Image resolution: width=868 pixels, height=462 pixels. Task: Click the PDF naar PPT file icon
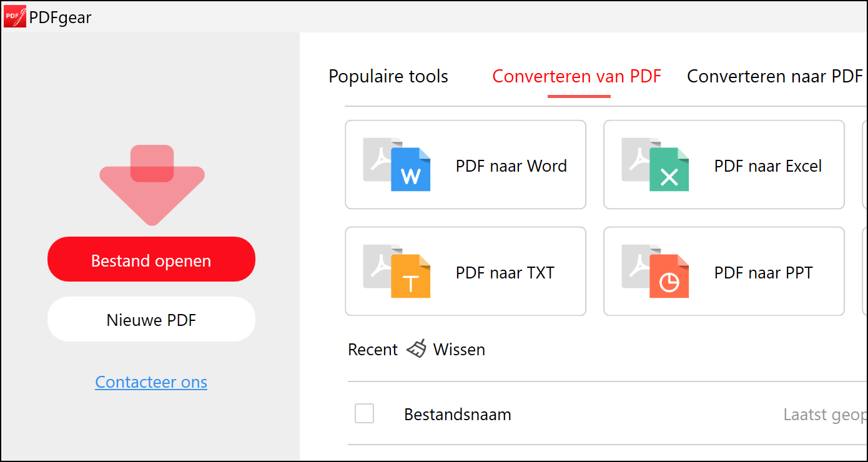pyautogui.click(x=656, y=272)
